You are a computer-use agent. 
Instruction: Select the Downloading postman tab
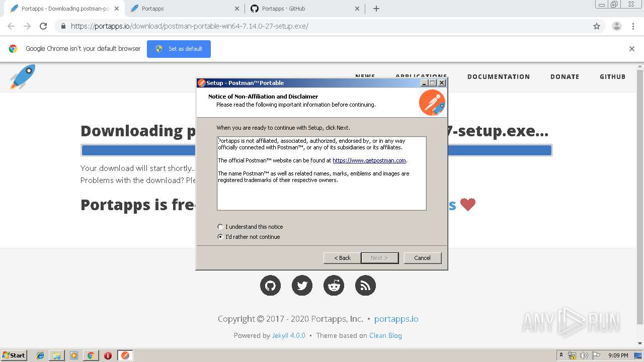pyautogui.click(x=63, y=9)
